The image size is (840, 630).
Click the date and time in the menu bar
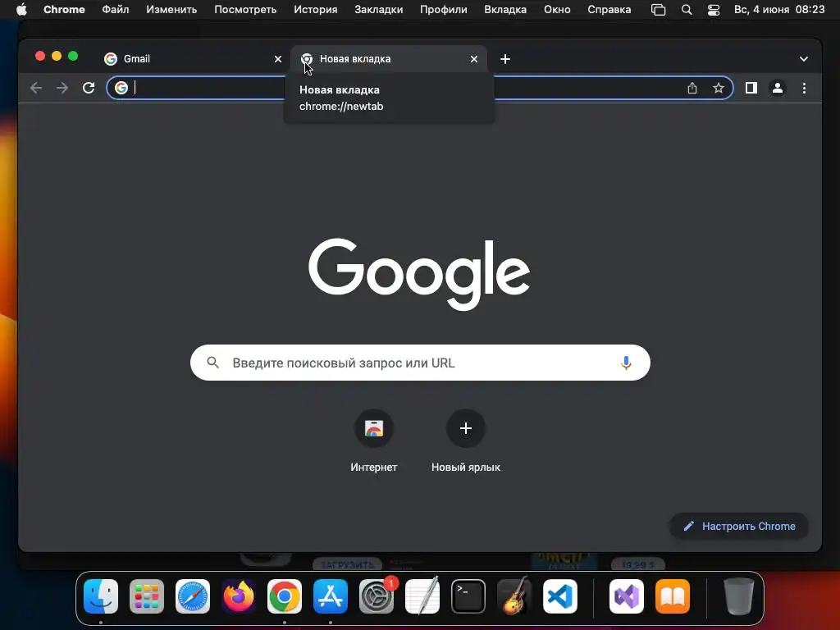(779, 10)
